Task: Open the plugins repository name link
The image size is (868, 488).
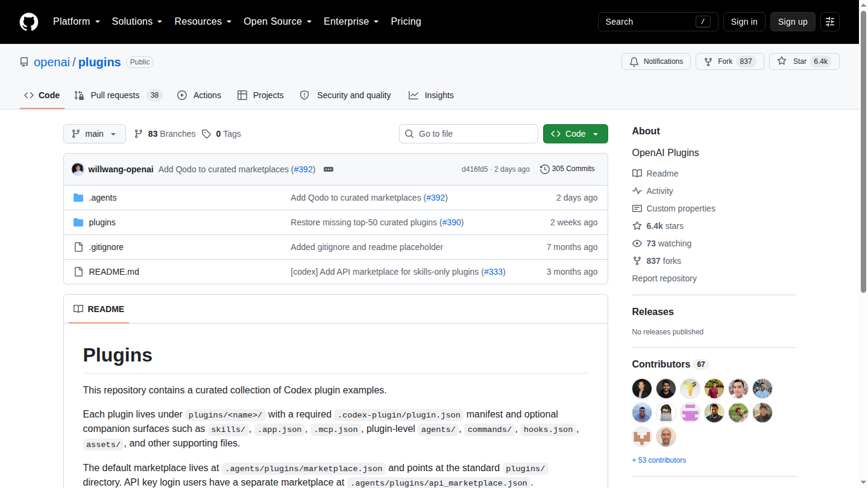Action: 99,62
